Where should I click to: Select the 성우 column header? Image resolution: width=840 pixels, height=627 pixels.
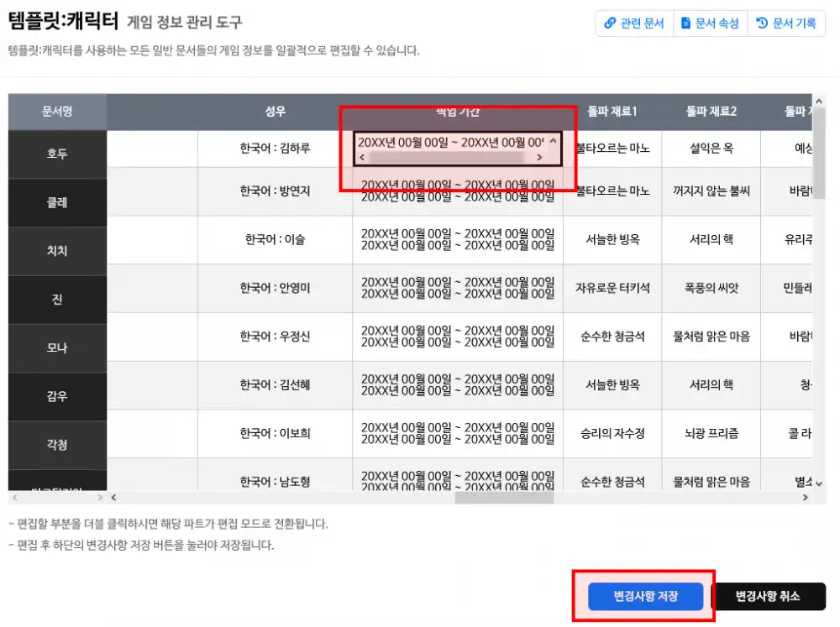[275, 112]
